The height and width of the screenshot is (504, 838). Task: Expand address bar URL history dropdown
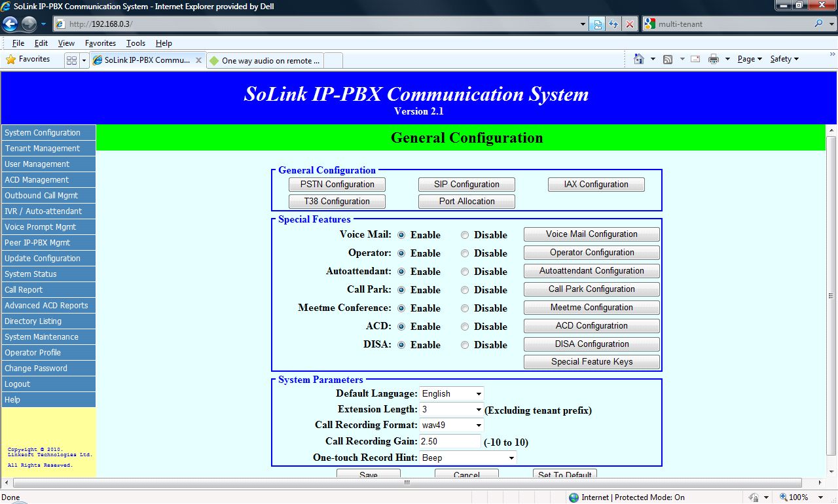coord(583,24)
